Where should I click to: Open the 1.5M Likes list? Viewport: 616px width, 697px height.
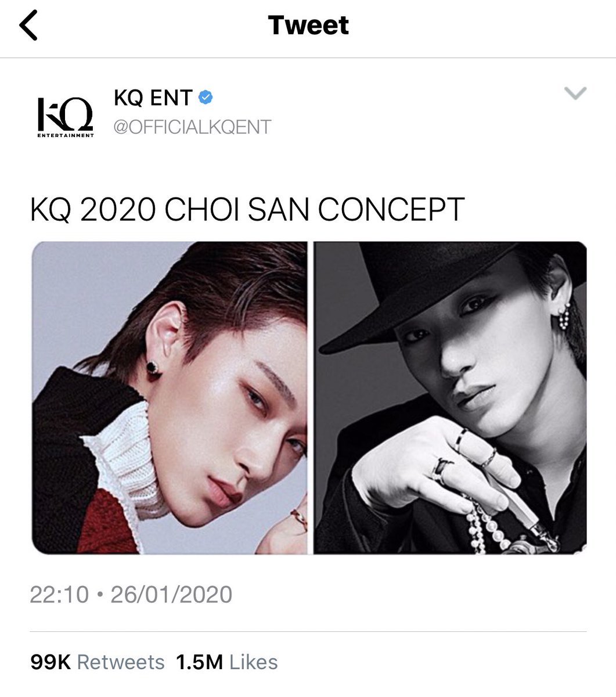tap(224, 662)
